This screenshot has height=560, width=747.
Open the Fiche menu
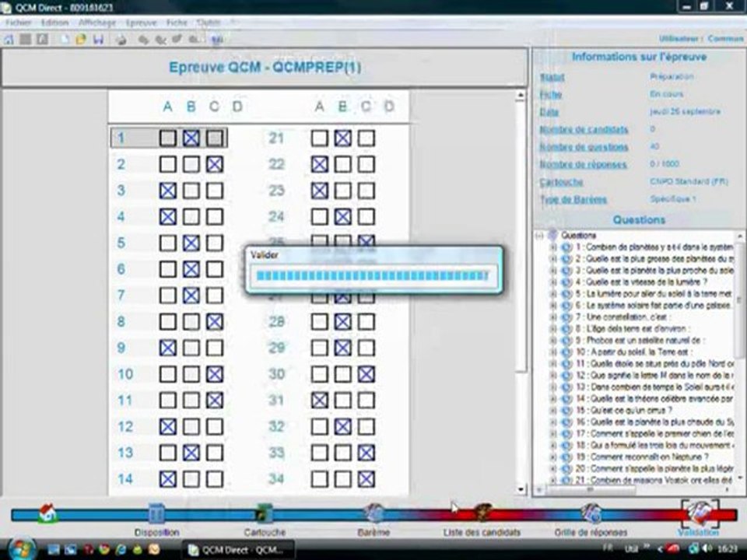[x=177, y=23]
